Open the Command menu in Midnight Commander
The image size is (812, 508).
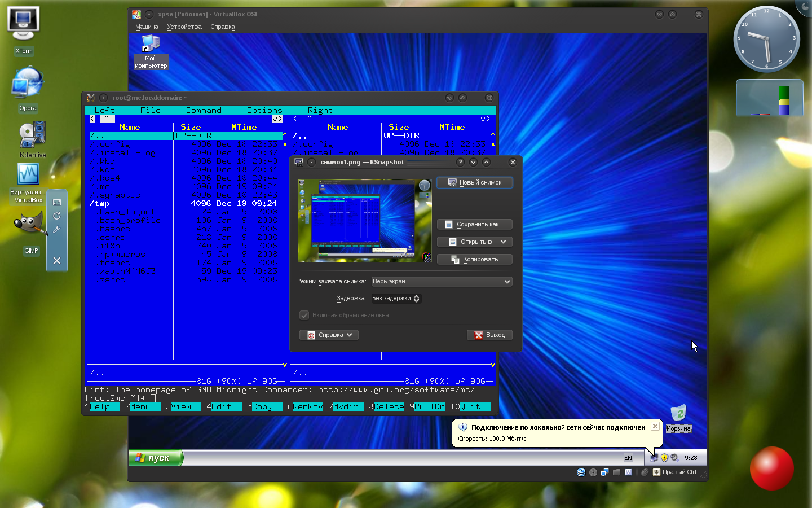(x=204, y=110)
